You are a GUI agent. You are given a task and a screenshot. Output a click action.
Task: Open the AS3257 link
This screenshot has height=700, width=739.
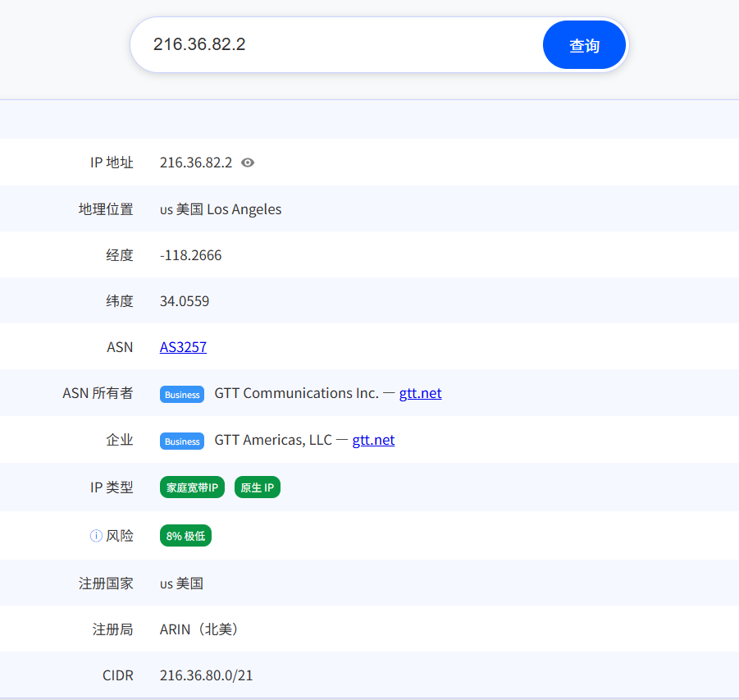pyautogui.click(x=183, y=347)
